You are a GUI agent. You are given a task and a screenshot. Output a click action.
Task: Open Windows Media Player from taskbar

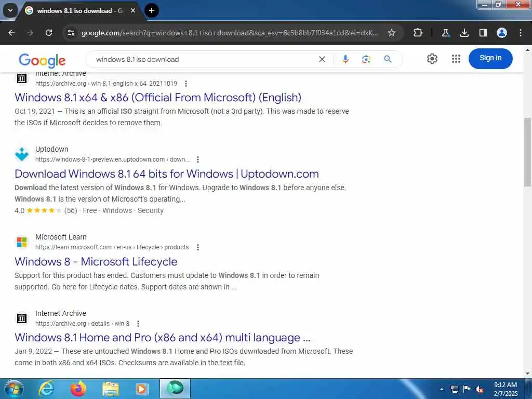[x=142, y=389]
